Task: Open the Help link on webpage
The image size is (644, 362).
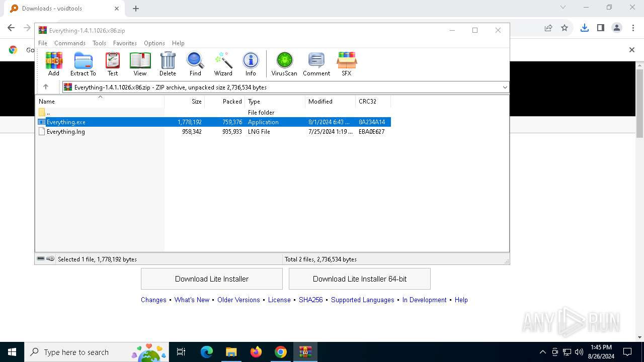Action: tap(461, 300)
